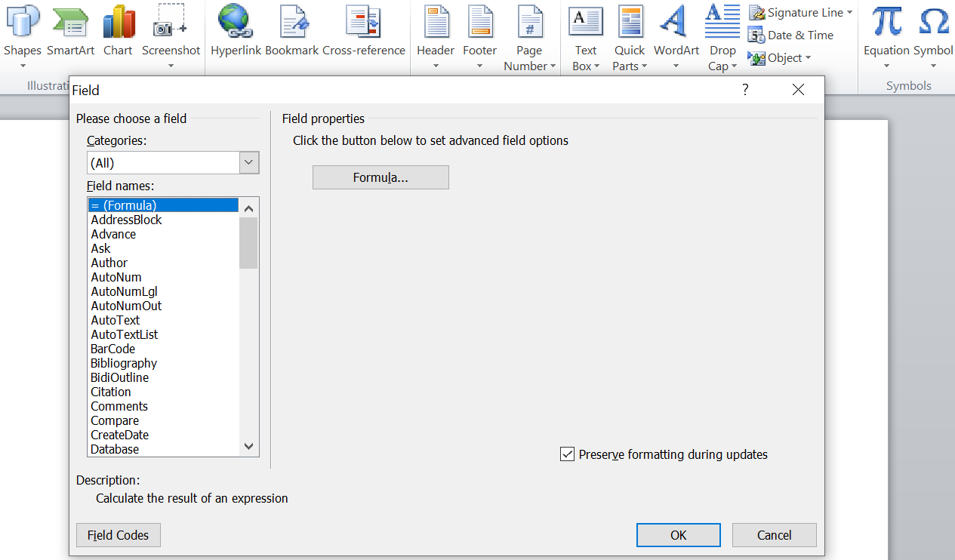Open the Signature Line dropdown arrow
Image resolution: width=955 pixels, height=560 pixels.
pyautogui.click(x=849, y=13)
